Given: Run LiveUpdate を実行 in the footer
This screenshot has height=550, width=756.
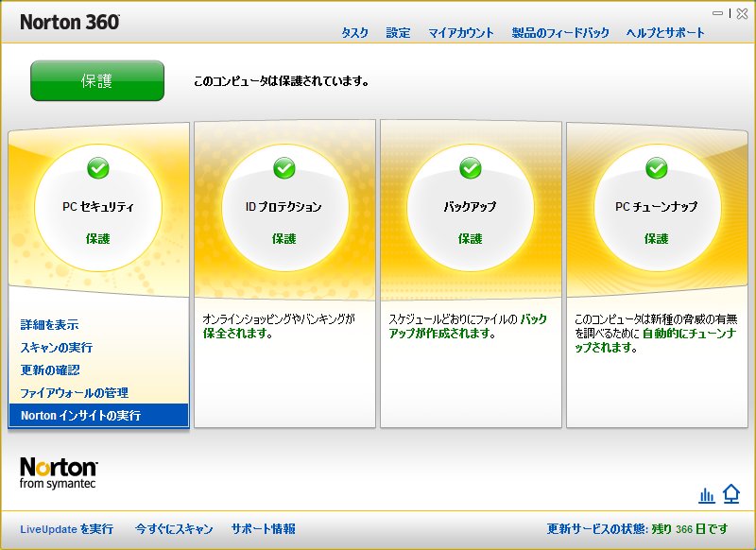Looking at the screenshot, I should coord(66,529).
